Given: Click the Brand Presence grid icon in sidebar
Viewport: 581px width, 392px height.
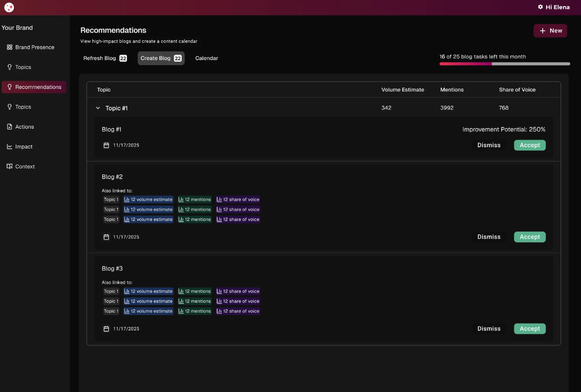Looking at the screenshot, I should click(x=9, y=47).
